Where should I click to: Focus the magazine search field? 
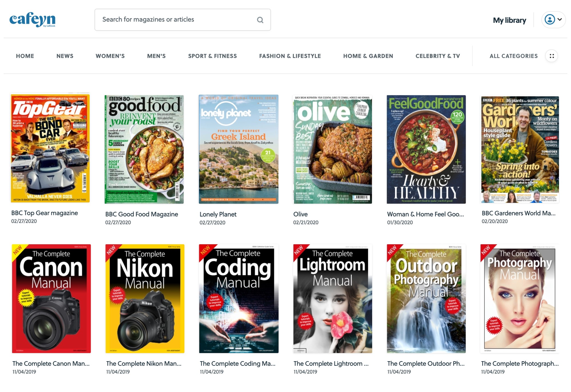(x=183, y=20)
